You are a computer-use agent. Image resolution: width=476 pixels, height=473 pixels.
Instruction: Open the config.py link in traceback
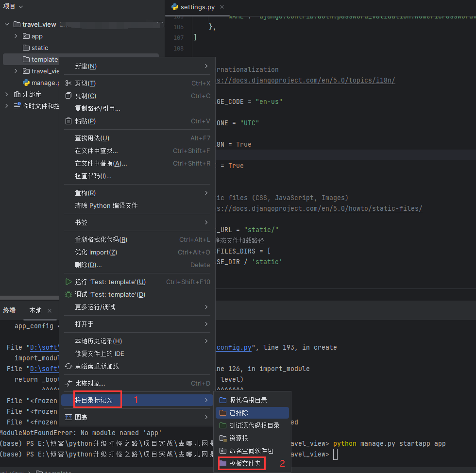(234, 347)
